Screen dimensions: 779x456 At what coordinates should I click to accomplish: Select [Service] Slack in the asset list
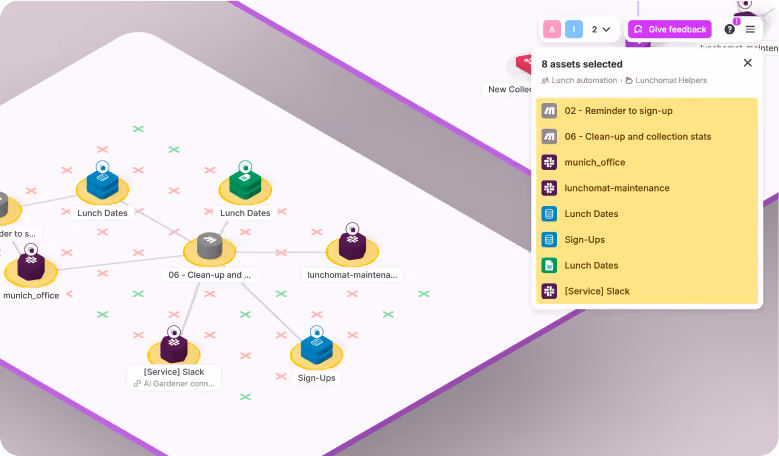(x=647, y=291)
